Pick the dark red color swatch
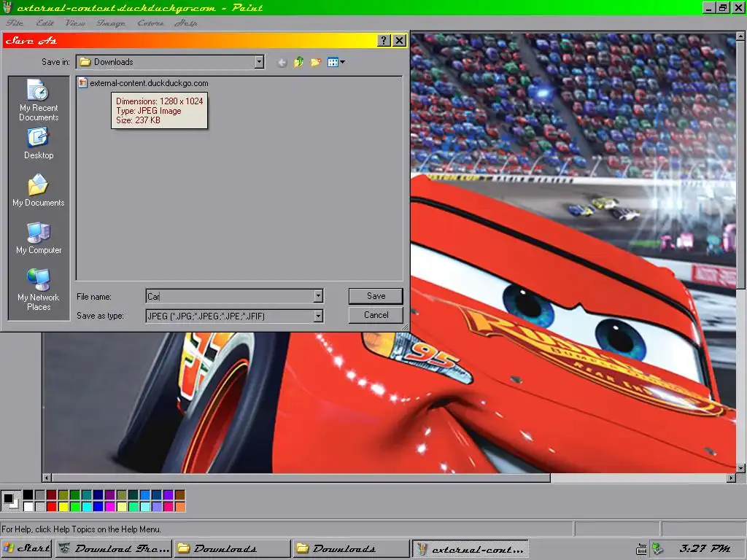The image size is (747, 560). point(52,495)
